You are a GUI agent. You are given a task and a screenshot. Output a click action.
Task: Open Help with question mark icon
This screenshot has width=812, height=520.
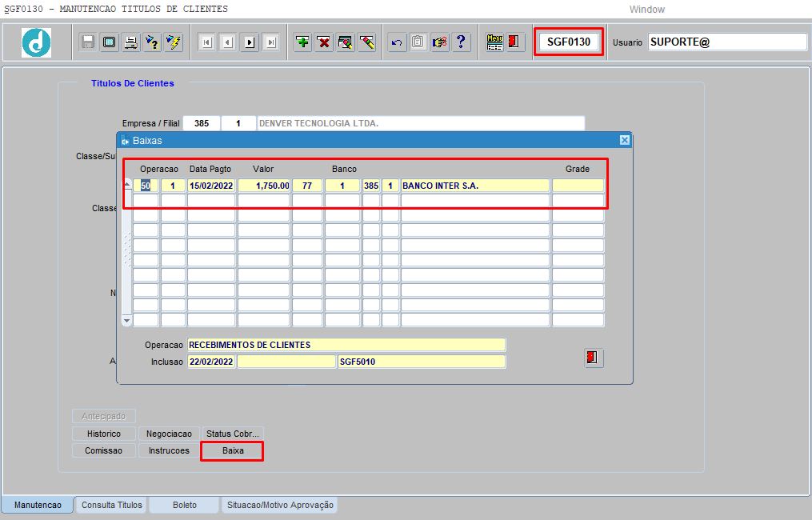click(461, 42)
